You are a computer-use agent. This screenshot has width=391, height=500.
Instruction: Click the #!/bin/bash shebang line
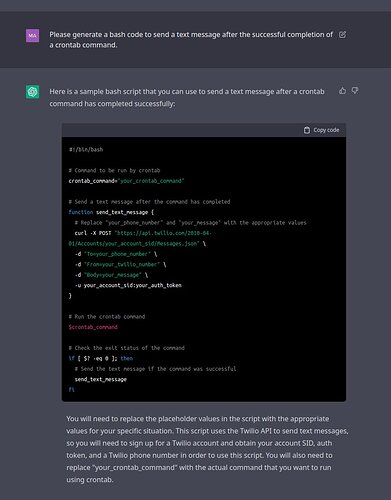point(86,150)
